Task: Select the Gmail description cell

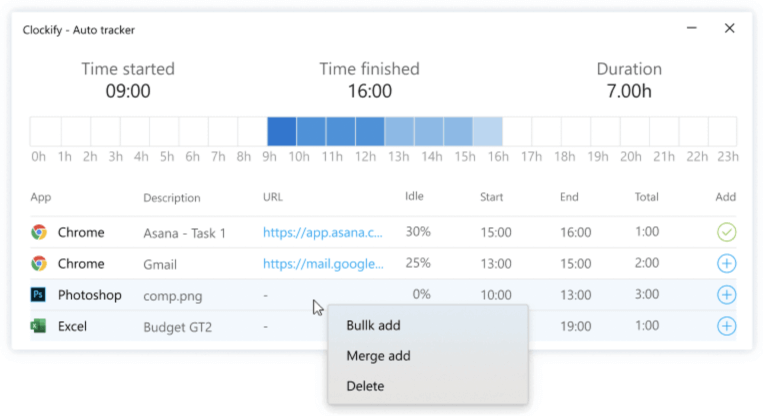Action: pos(160,264)
